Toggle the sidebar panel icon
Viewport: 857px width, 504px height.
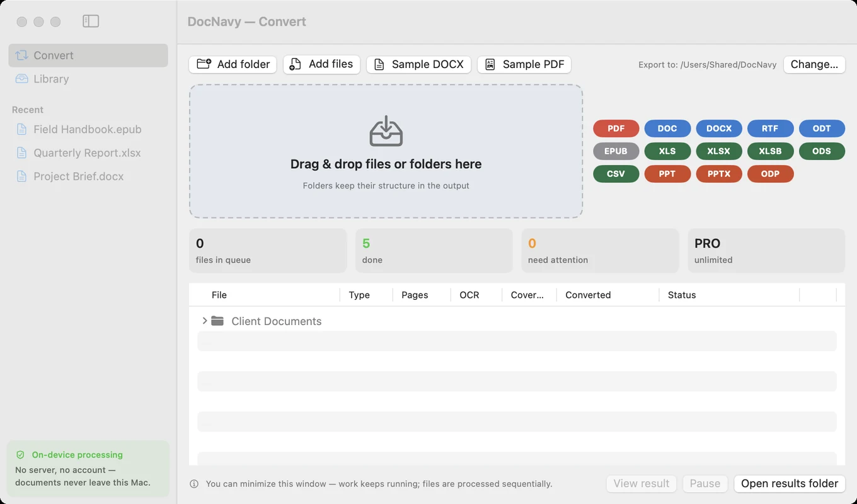[91, 21]
